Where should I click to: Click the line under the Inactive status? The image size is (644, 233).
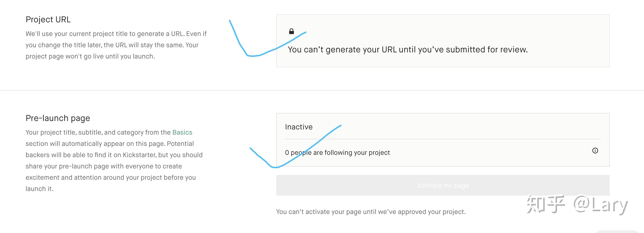pos(443,139)
